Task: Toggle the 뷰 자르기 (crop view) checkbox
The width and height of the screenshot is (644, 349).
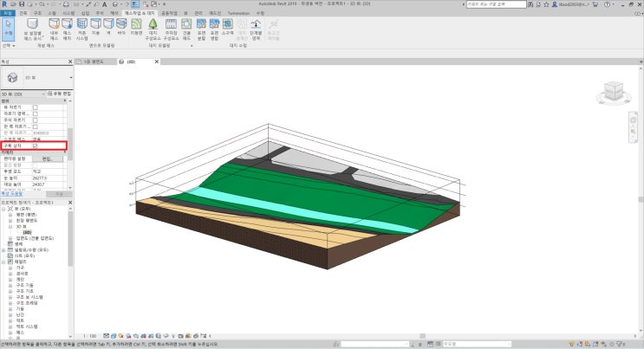Action: coord(35,107)
